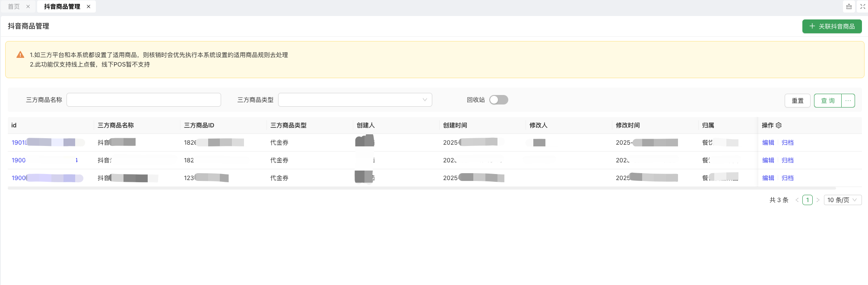Open the id link in first row
The width and height of the screenshot is (868, 285).
48,142
